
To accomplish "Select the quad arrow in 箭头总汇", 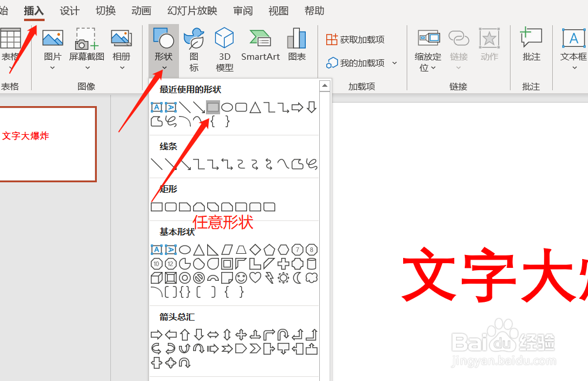I will [x=241, y=335].
